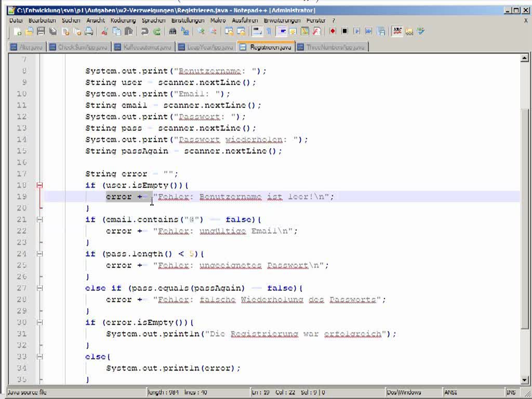Open the Ausführen menu
Viewport: 532px width, 399px height.
[245, 20]
